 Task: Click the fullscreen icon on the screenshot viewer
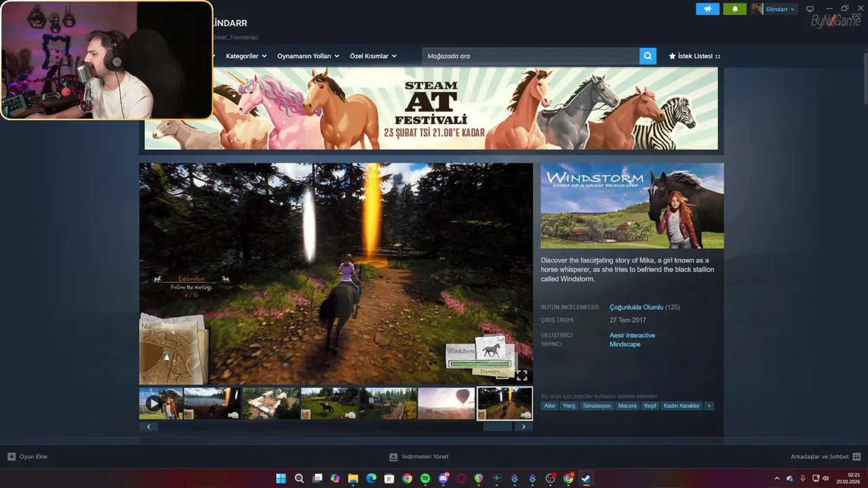click(x=521, y=375)
